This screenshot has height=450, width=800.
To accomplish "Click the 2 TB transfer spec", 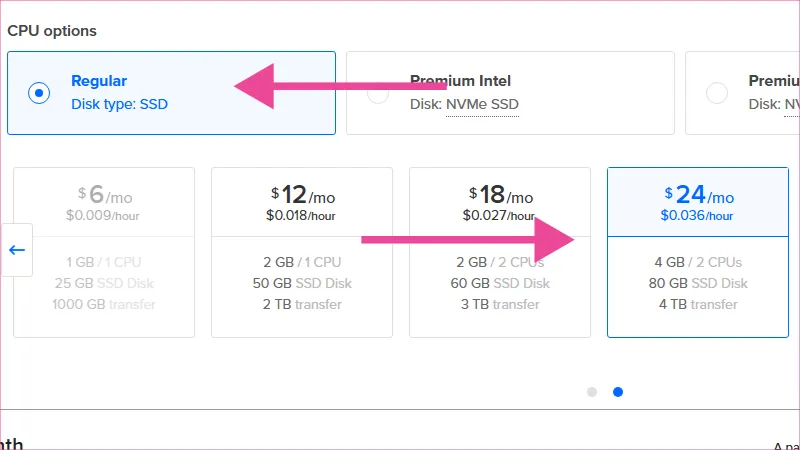I will coord(301,304).
